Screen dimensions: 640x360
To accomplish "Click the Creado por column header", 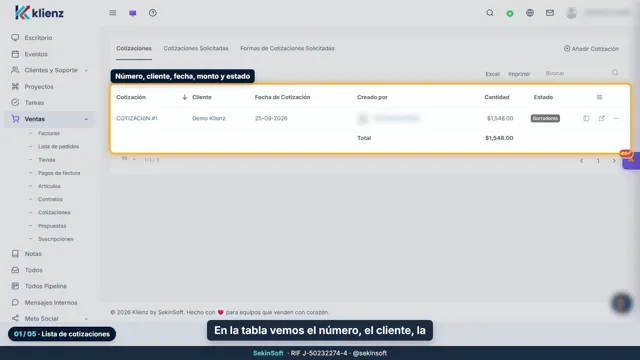I will [x=372, y=97].
